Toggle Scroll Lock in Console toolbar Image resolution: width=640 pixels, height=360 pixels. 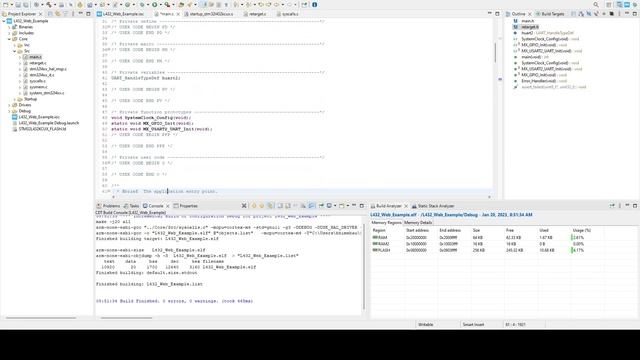point(303,206)
